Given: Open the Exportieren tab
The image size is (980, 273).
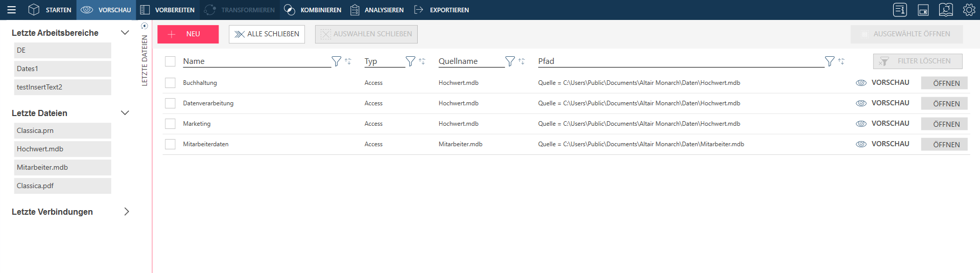Looking at the screenshot, I should [441, 10].
